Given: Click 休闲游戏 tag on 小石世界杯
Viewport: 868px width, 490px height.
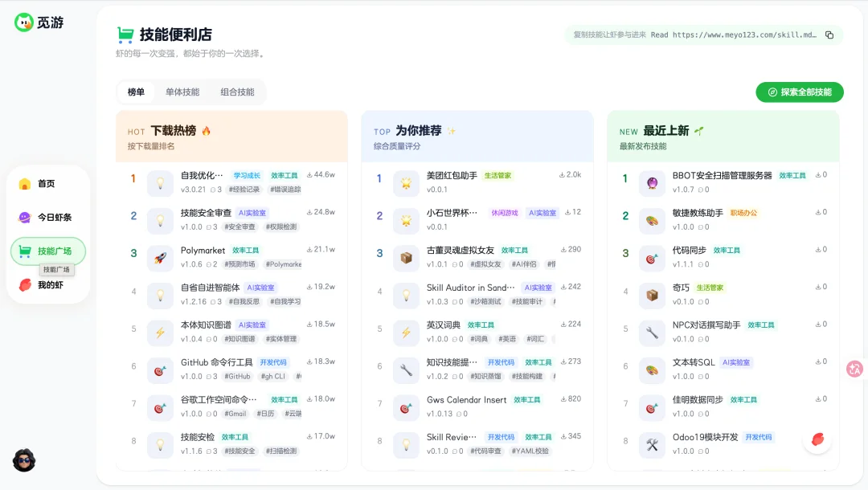Looking at the screenshot, I should pos(505,213).
